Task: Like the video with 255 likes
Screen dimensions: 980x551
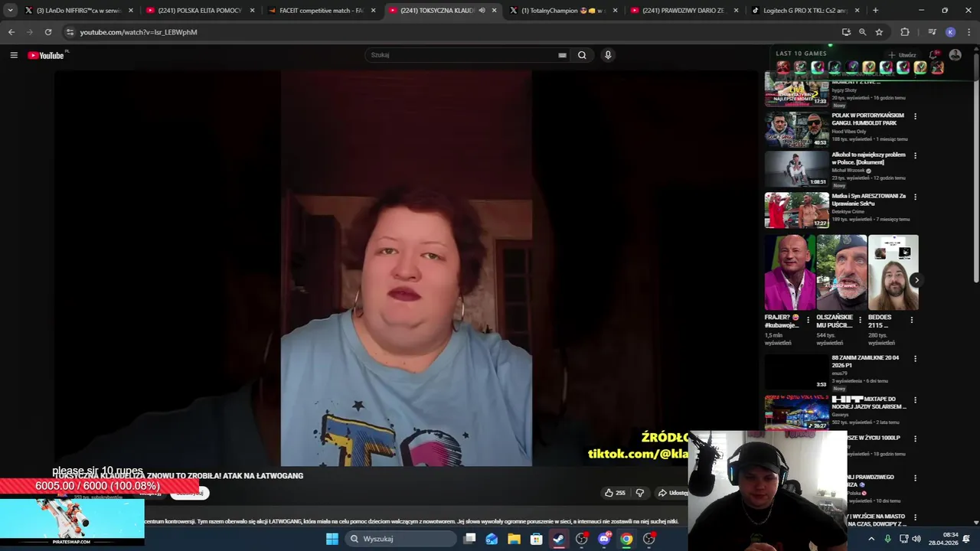Action: [x=615, y=493]
